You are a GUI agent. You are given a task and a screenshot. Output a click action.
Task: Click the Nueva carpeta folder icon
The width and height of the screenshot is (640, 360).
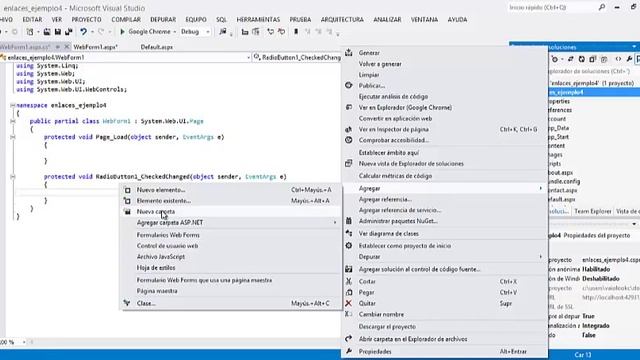(127, 212)
